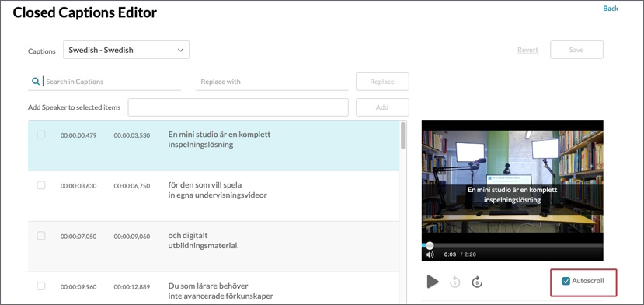Check the box for caption 00:00:03,630
644x305 pixels.
[x=41, y=185]
